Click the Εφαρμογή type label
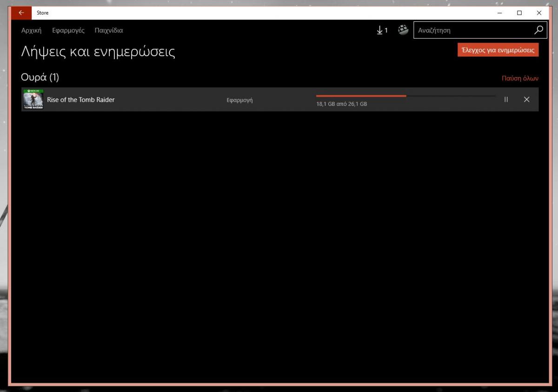Image resolution: width=558 pixels, height=392 pixels. coord(239,100)
